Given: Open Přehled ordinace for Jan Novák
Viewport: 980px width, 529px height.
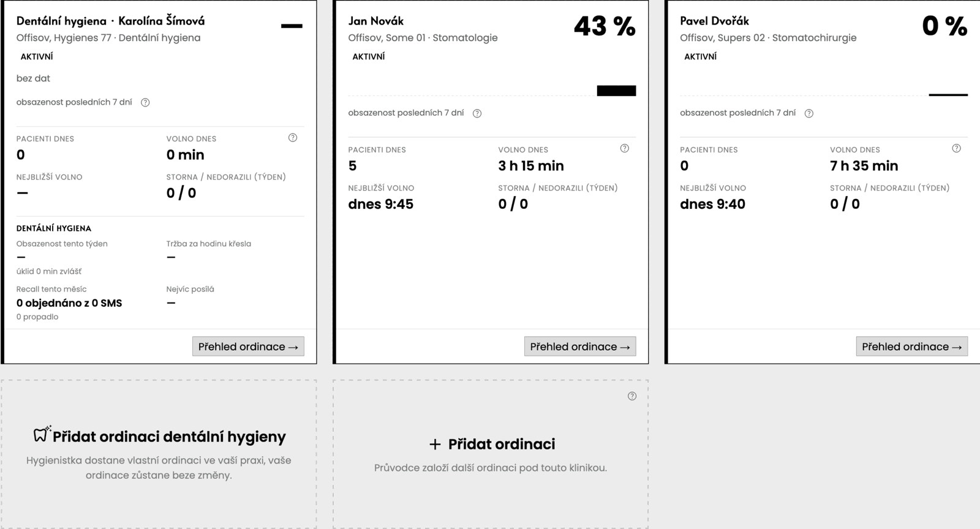Looking at the screenshot, I should [x=580, y=347].
